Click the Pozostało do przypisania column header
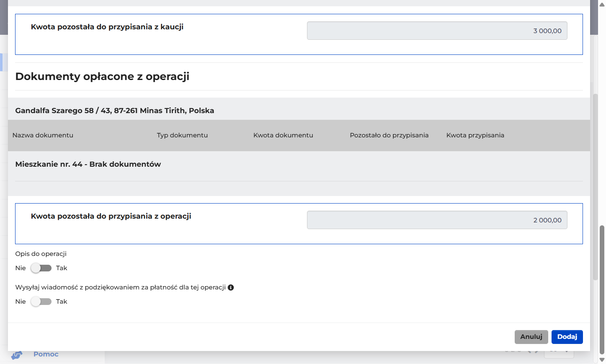This screenshot has width=606, height=364. [389, 135]
